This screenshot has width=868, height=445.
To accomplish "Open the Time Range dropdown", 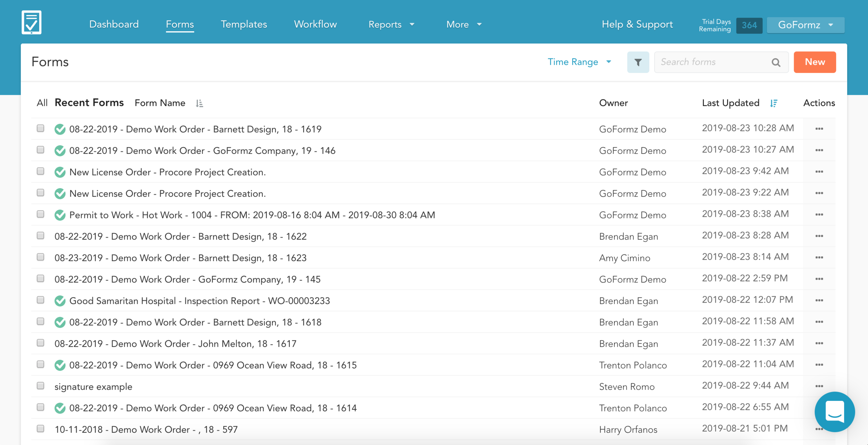I will [579, 62].
